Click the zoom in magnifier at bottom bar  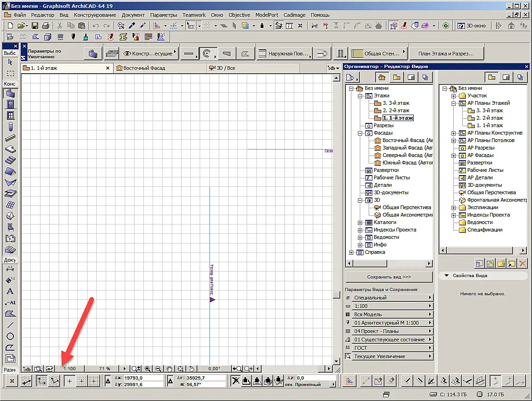click(147, 369)
